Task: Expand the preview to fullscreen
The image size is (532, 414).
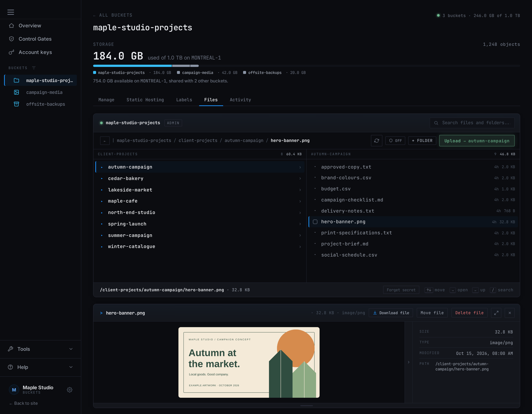Action: pos(496,313)
